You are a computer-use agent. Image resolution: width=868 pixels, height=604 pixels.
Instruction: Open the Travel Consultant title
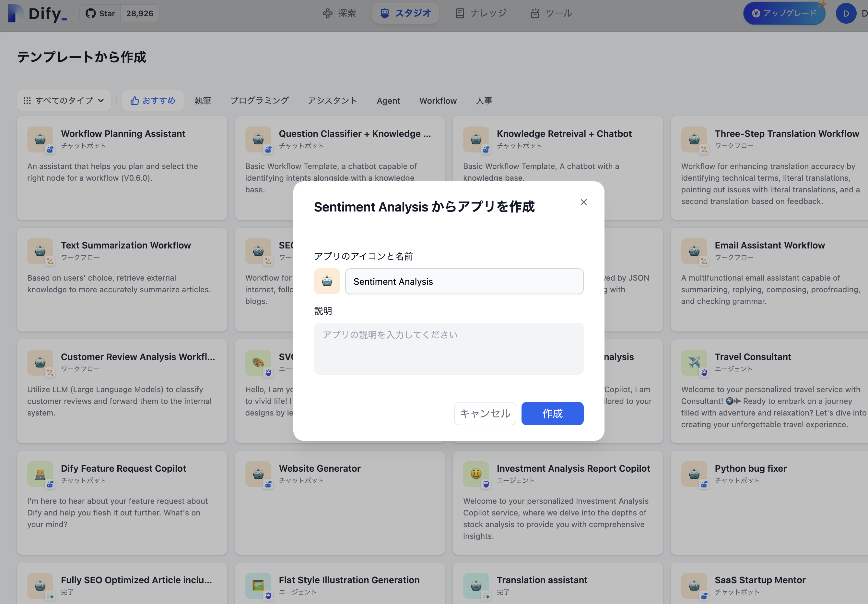pyautogui.click(x=753, y=357)
